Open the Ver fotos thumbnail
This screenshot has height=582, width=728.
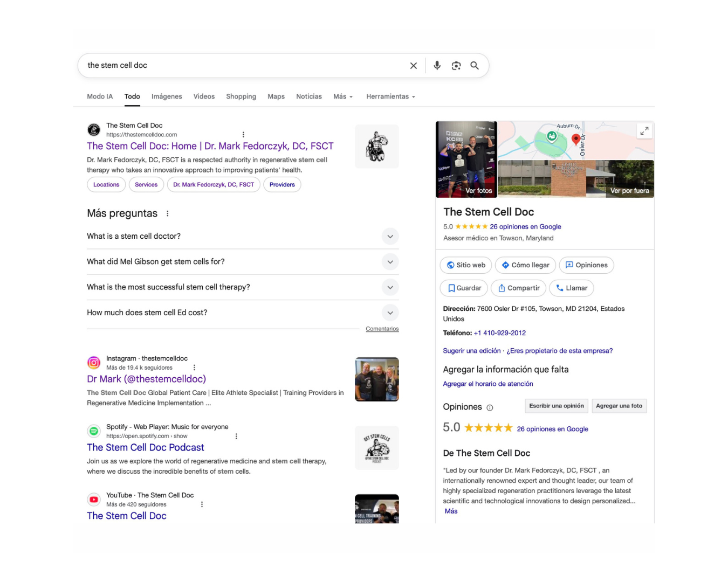[466, 160]
